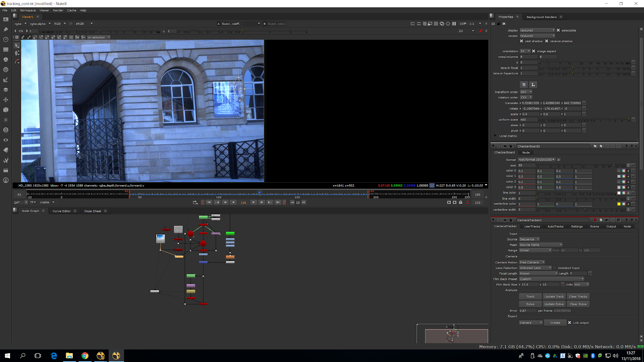The height and width of the screenshot is (362, 644).
Task: Open the Transform nodes move icon
Action: click(6, 100)
